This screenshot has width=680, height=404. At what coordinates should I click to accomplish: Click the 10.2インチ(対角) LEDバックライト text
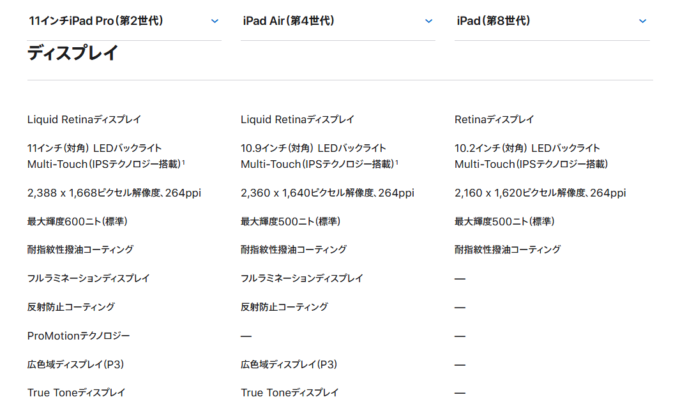click(527, 148)
